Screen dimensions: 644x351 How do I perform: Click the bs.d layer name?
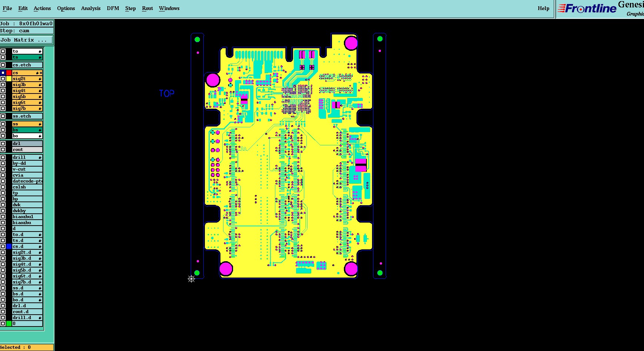(27, 294)
